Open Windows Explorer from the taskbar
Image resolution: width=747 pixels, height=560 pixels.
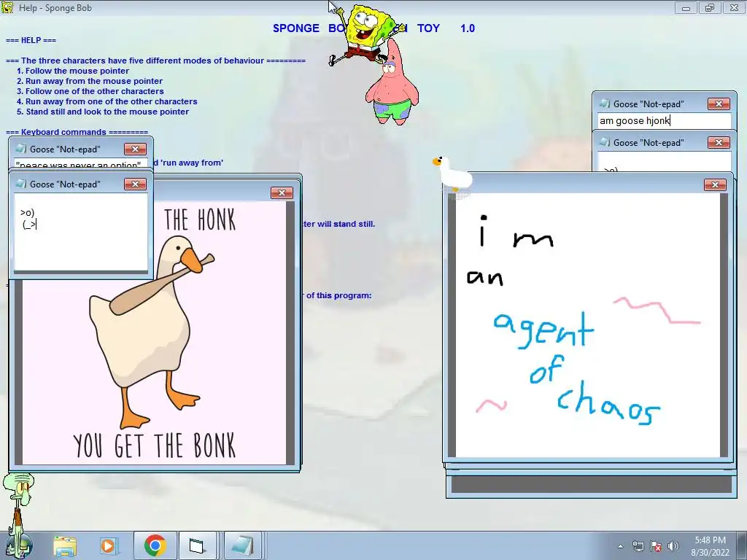tap(65, 546)
